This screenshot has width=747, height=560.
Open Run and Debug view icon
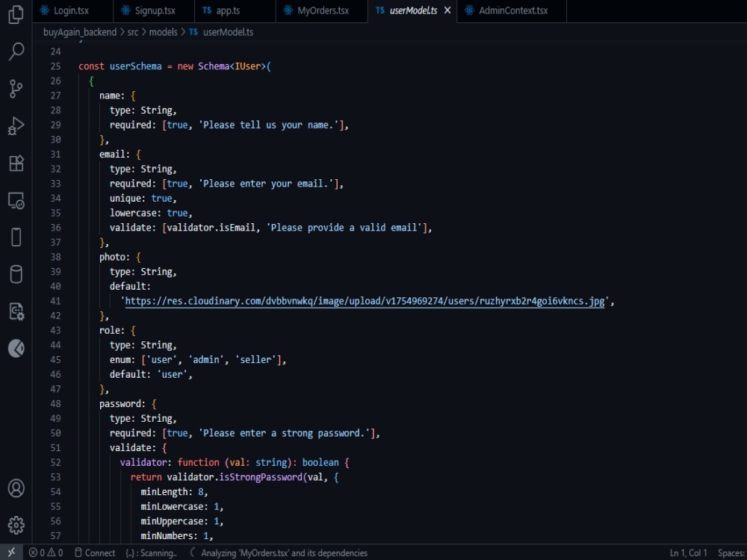pyautogui.click(x=16, y=126)
